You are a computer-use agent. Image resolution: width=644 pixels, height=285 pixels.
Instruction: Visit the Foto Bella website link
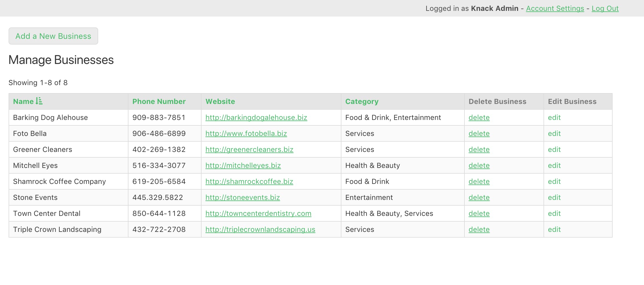[246, 133]
